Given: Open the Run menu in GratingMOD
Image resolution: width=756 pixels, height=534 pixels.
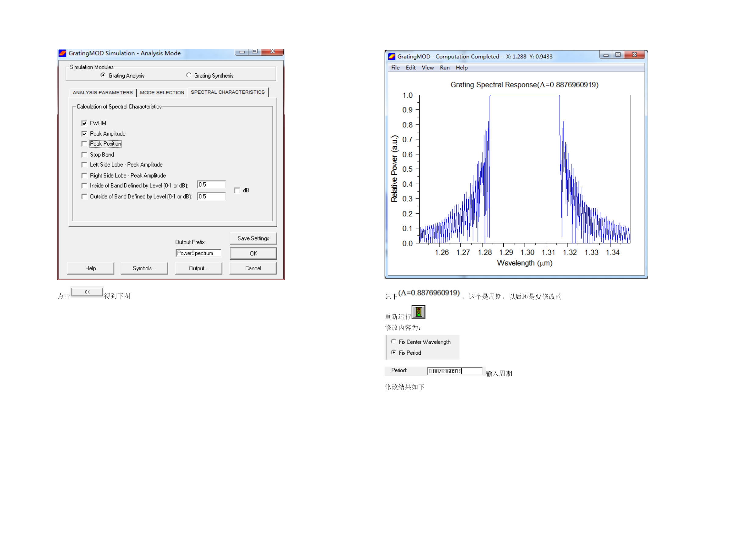Looking at the screenshot, I should coord(445,68).
